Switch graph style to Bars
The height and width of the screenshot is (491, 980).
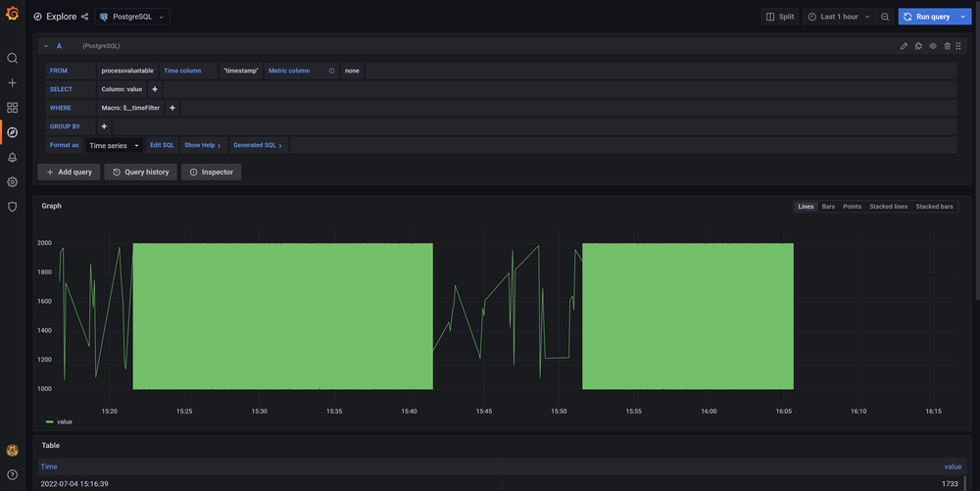828,207
